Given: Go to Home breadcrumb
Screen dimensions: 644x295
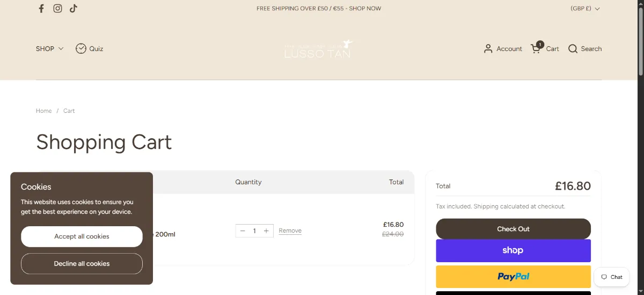Looking at the screenshot, I should tap(44, 111).
